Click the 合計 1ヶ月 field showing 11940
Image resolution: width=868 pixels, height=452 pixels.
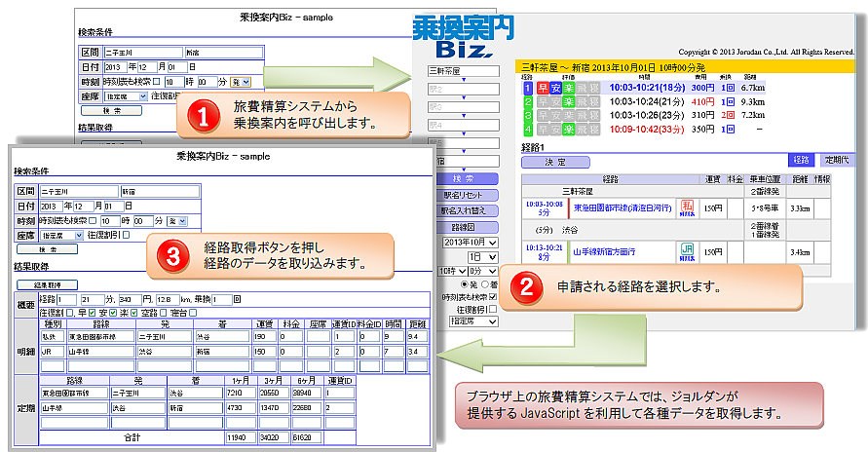click(240, 437)
